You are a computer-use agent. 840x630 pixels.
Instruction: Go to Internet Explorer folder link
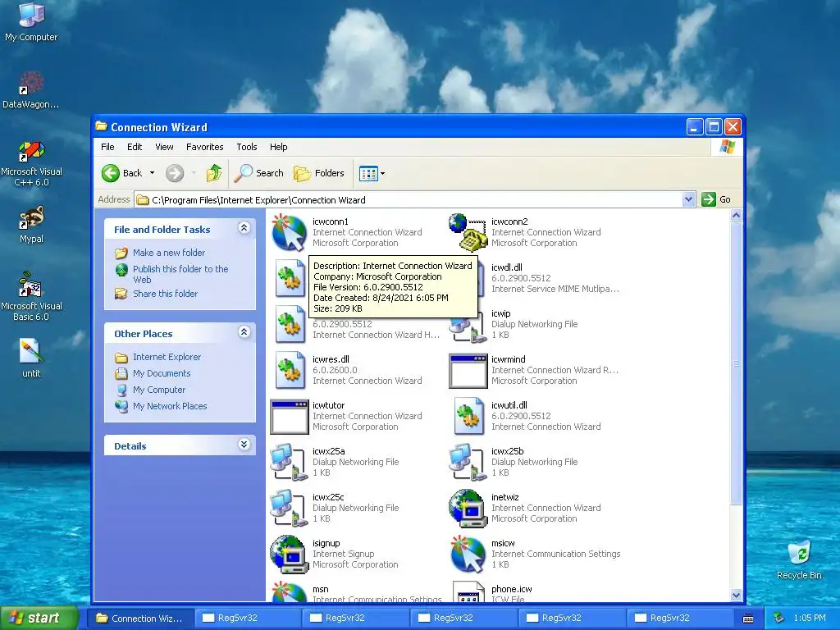click(x=167, y=357)
